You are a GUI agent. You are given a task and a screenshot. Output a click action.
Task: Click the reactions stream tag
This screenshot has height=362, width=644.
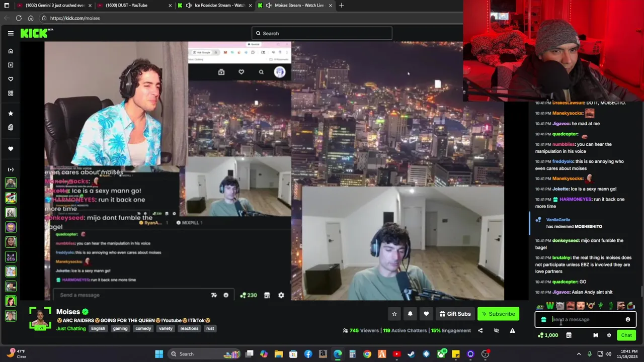click(x=189, y=328)
